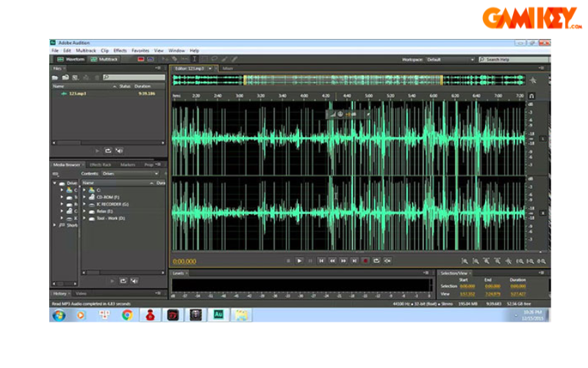588x368 pixels.
Task: Switch to the Video tab
Action: [81, 294]
